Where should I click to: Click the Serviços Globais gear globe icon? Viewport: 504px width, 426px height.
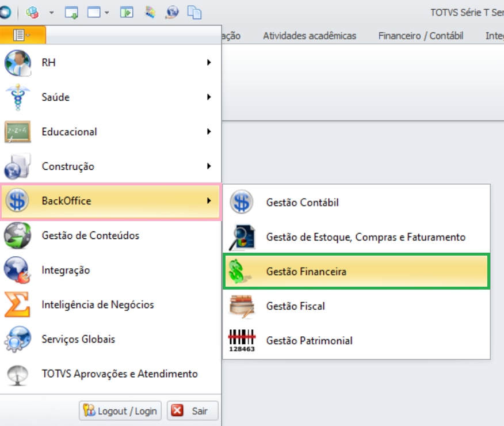[x=17, y=339]
